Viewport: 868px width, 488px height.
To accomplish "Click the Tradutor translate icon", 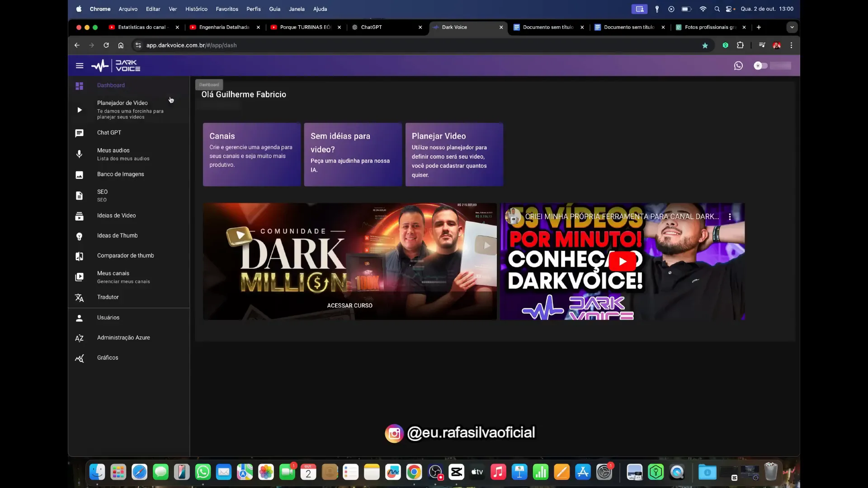I will [79, 298].
